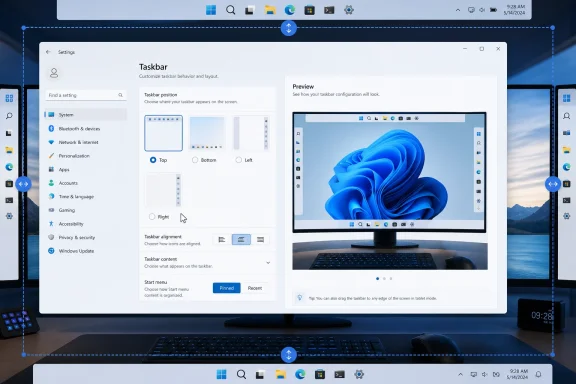
Task: Go to the second Preview carousel dot
Action: [x=384, y=279]
